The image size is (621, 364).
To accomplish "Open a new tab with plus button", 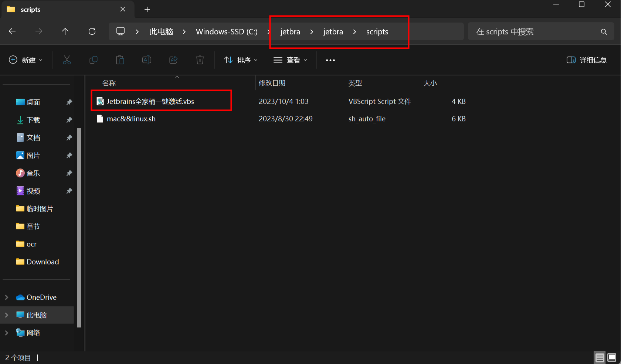I will coord(147,10).
